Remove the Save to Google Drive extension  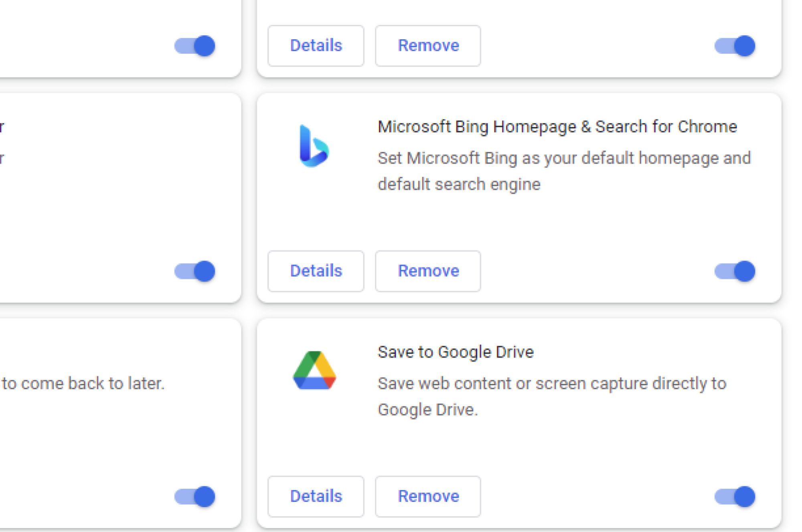[x=427, y=496]
